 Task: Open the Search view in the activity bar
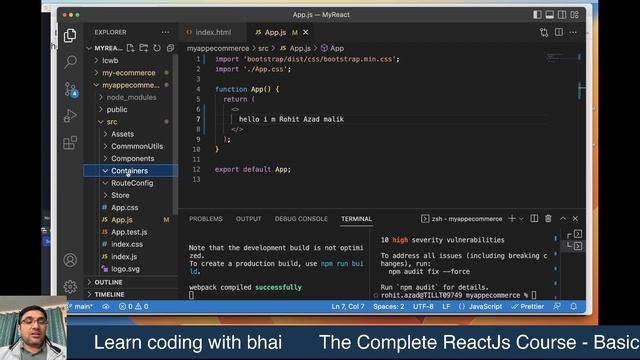pos(70,62)
